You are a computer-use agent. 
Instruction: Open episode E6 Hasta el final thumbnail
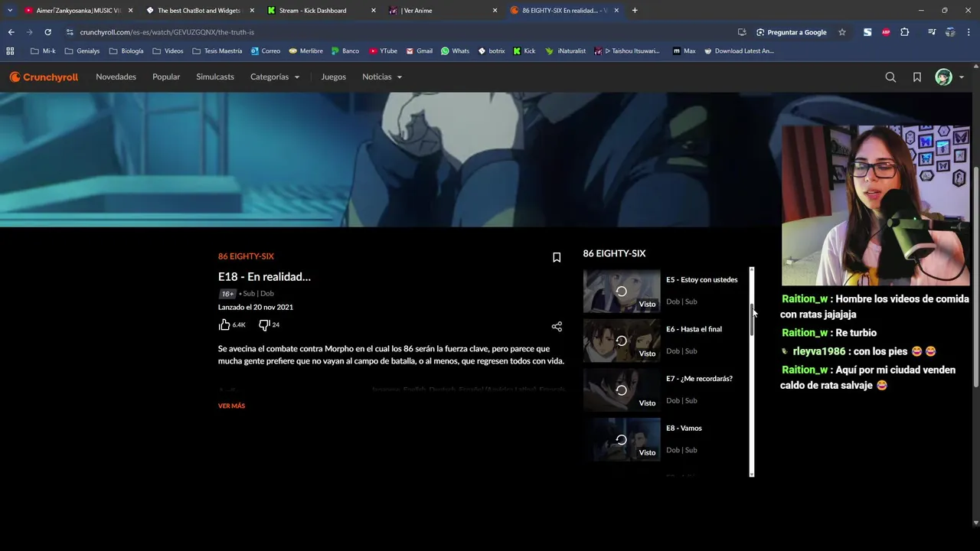[622, 341]
